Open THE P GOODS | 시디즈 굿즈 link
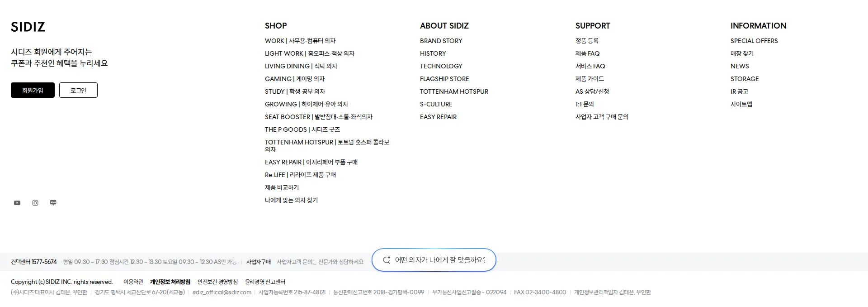The width and height of the screenshot is (868, 307). (302, 130)
